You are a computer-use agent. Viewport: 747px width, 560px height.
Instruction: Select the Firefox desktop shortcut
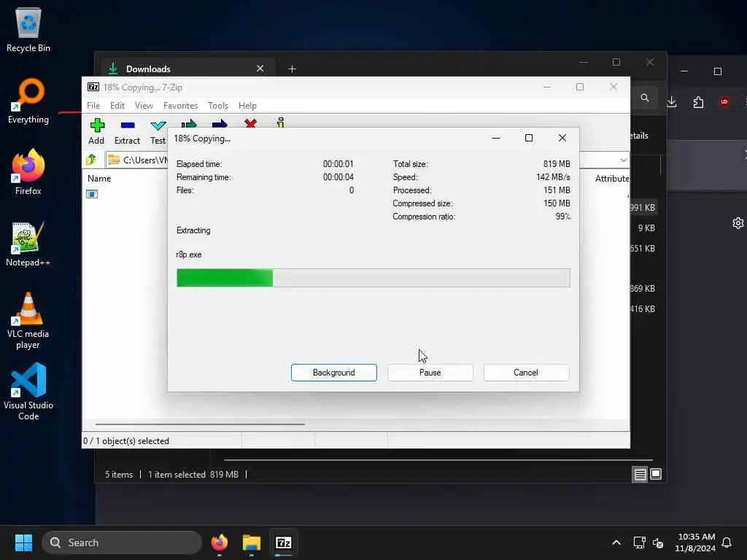click(x=28, y=172)
